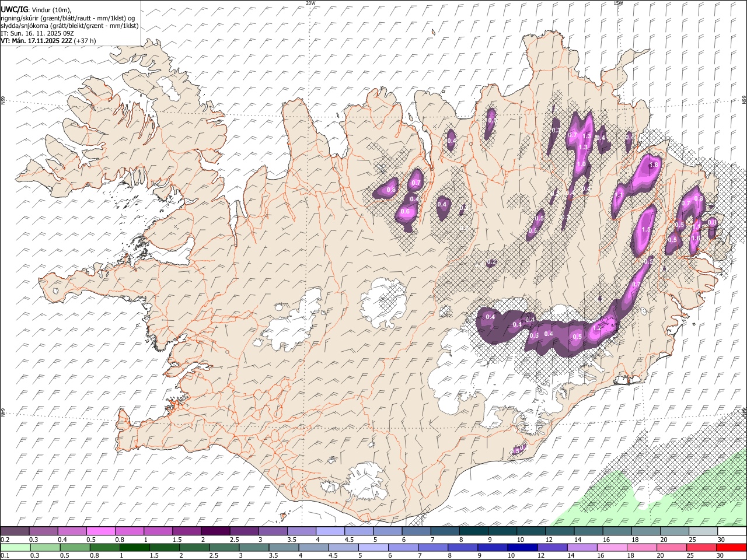Click the dark teal 8 swatch in the top legend row
This screenshot has height=560, width=747.
pos(474,531)
